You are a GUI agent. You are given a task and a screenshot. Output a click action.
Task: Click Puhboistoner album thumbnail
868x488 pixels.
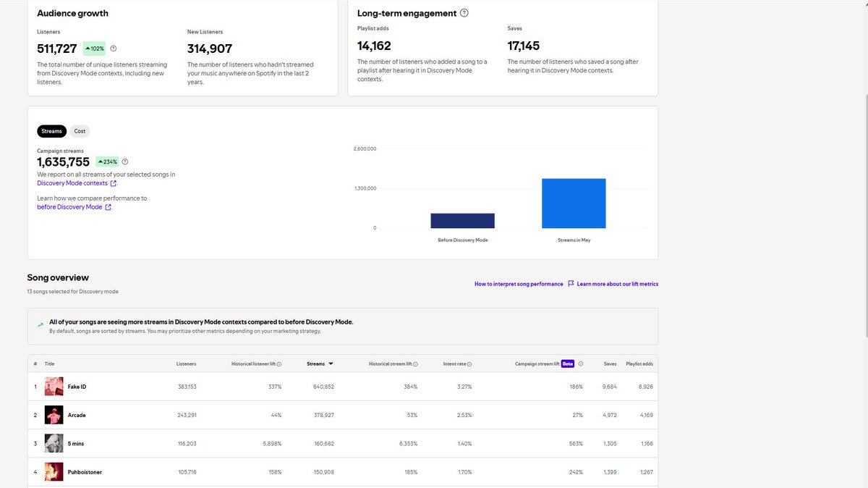point(54,472)
